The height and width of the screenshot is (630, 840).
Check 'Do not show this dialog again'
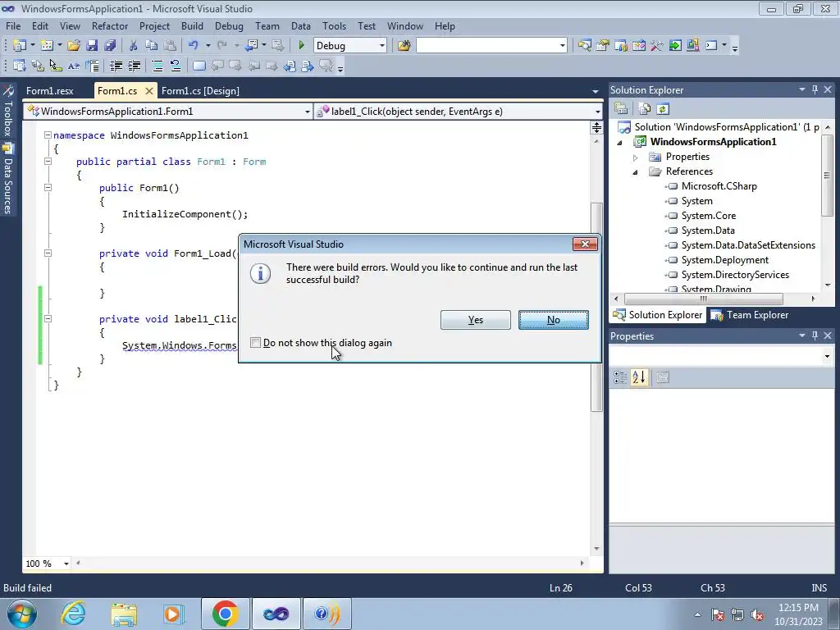(256, 342)
